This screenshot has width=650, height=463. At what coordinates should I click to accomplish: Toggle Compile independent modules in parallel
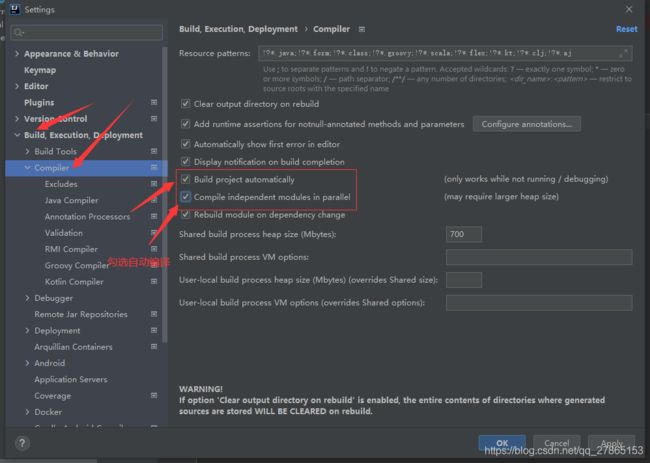click(x=185, y=197)
